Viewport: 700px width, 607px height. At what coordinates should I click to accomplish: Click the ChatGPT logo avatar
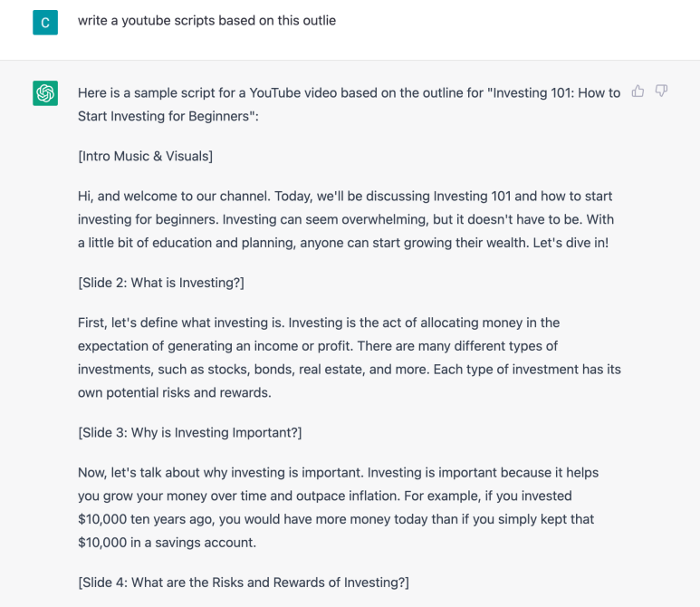point(45,93)
